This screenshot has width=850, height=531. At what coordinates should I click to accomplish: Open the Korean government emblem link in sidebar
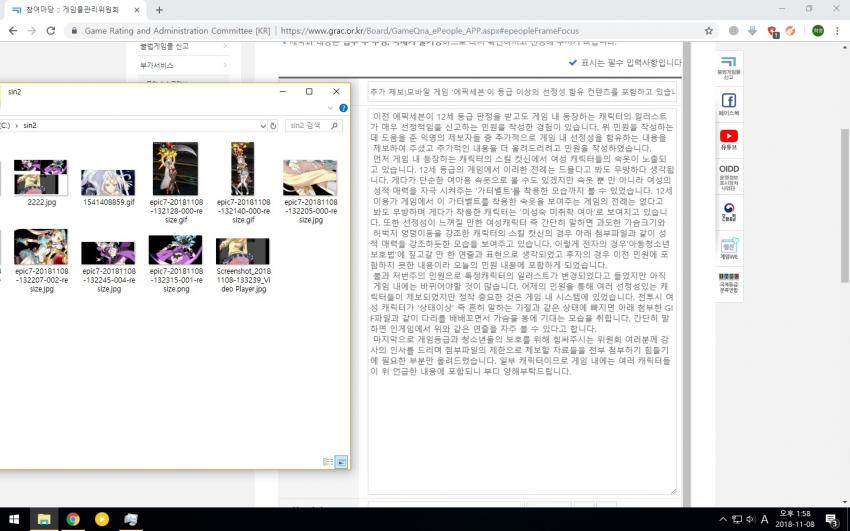[729, 212]
